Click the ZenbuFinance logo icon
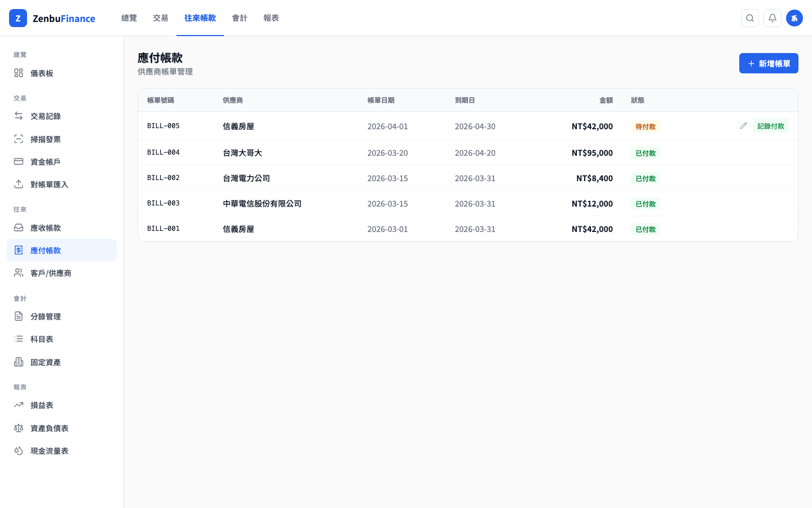 coord(18,18)
